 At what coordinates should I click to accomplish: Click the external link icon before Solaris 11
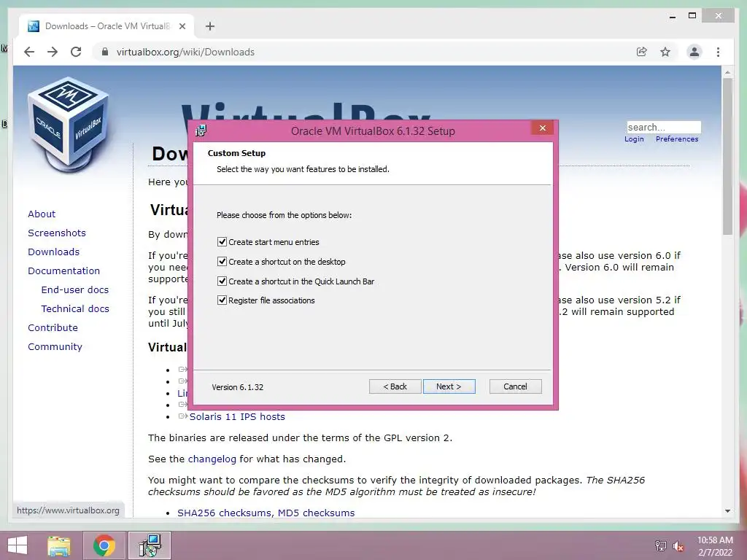coord(183,416)
